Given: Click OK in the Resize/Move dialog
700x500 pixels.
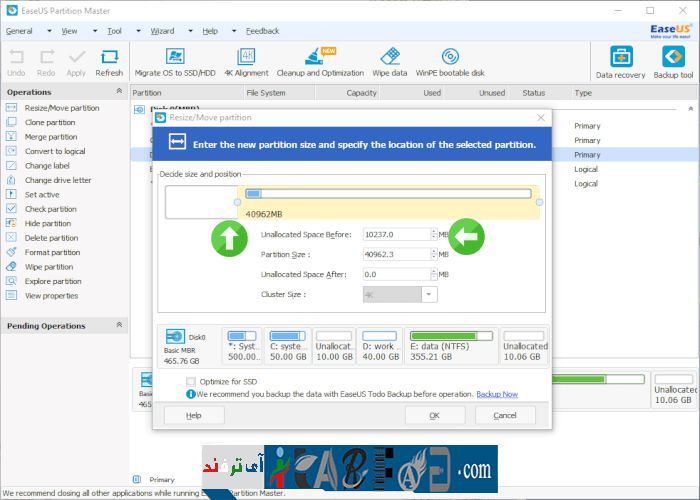Looking at the screenshot, I should click(434, 415).
